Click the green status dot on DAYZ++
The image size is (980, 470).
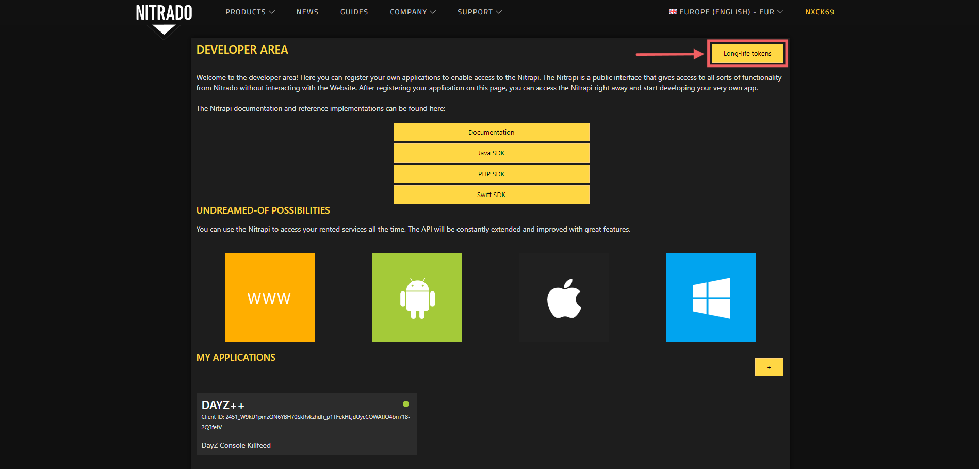coord(406,404)
